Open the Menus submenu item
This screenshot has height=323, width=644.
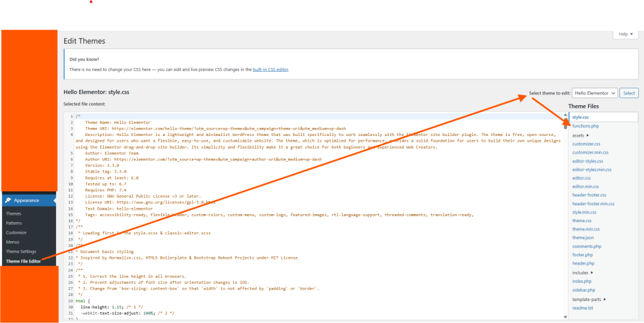click(13, 242)
